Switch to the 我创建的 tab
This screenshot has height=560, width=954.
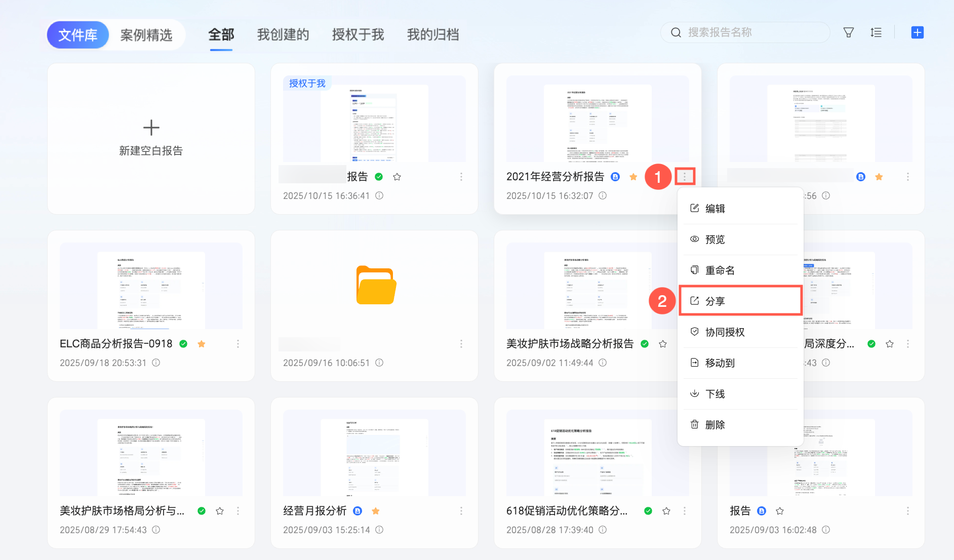coord(283,34)
